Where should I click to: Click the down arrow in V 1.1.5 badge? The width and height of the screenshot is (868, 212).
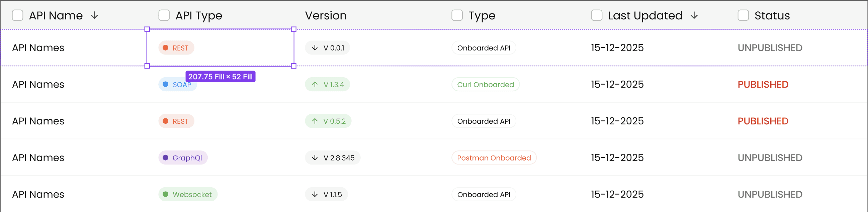[315, 195]
